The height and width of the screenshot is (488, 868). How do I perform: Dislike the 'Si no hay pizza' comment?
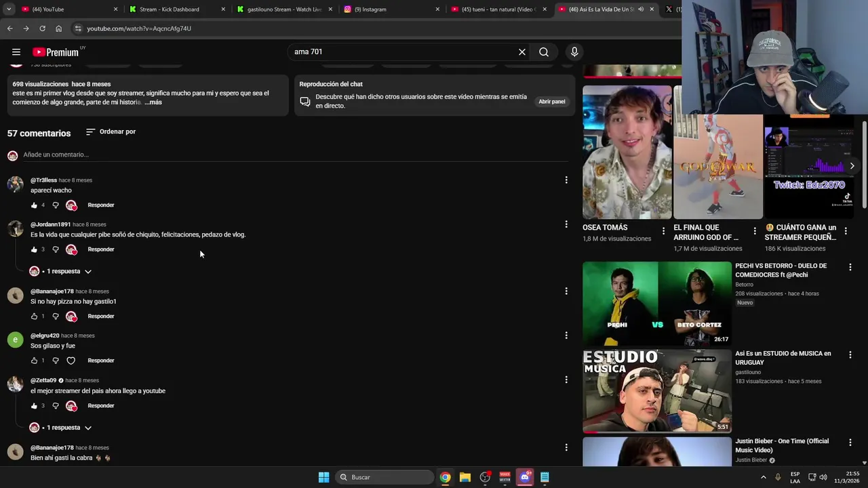(x=56, y=317)
